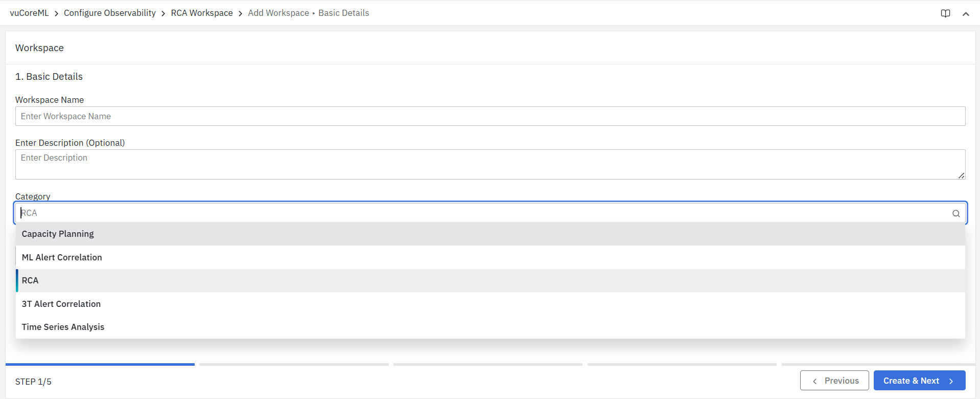This screenshot has width=980, height=399.
Task: Click the vuCoreML breadcrumb link
Action: [x=29, y=13]
